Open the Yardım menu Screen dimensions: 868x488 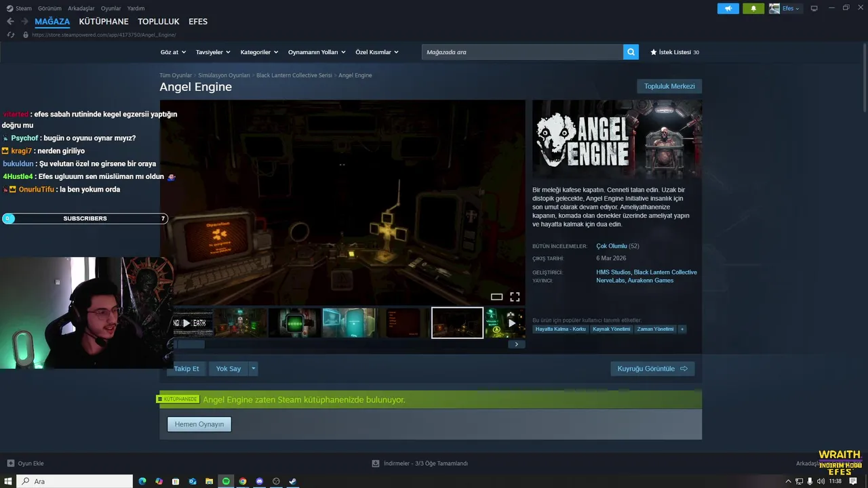[x=136, y=8]
